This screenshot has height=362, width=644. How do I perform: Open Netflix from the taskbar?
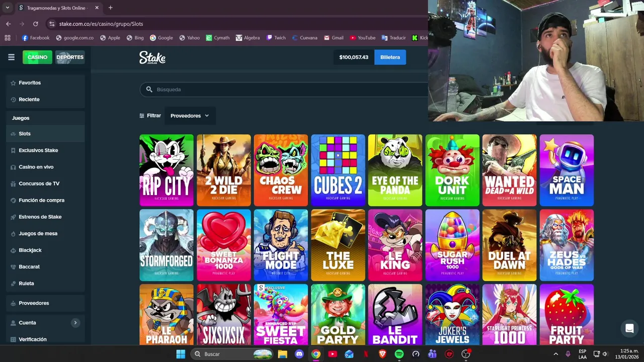tap(366, 354)
